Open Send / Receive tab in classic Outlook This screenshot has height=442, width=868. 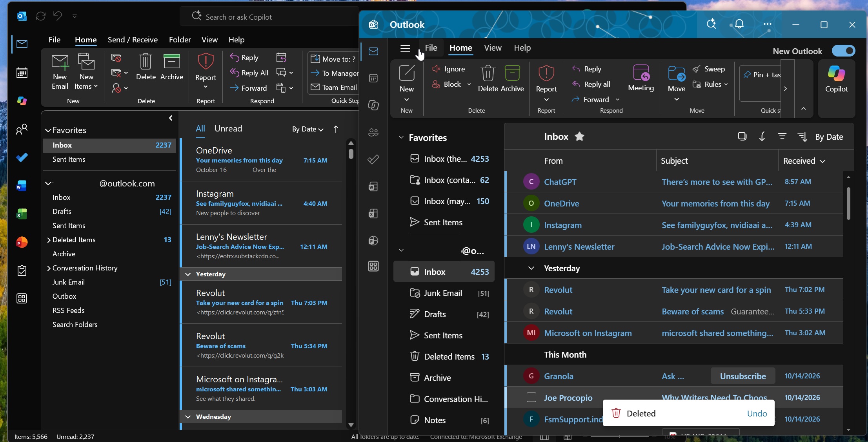(133, 40)
